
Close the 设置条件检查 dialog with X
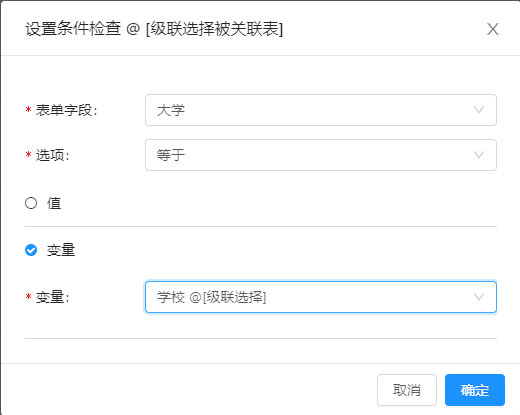pos(493,29)
